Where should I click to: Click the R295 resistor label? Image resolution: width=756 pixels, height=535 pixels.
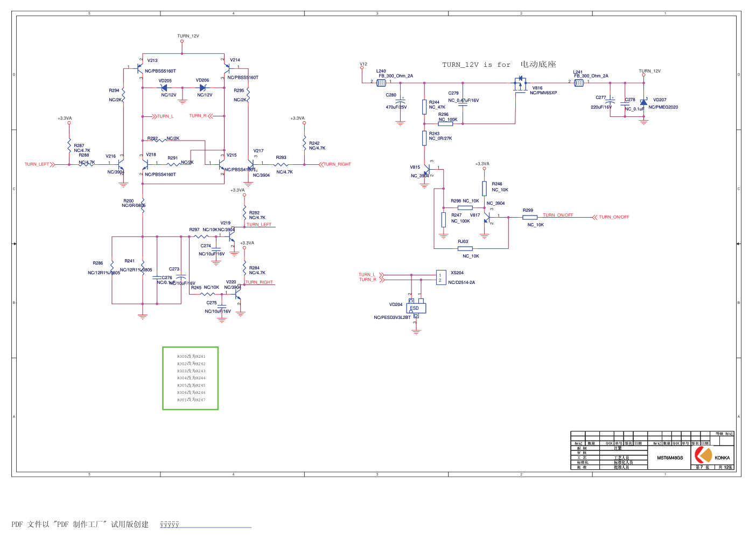pyautogui.click(x=239, y=91)
